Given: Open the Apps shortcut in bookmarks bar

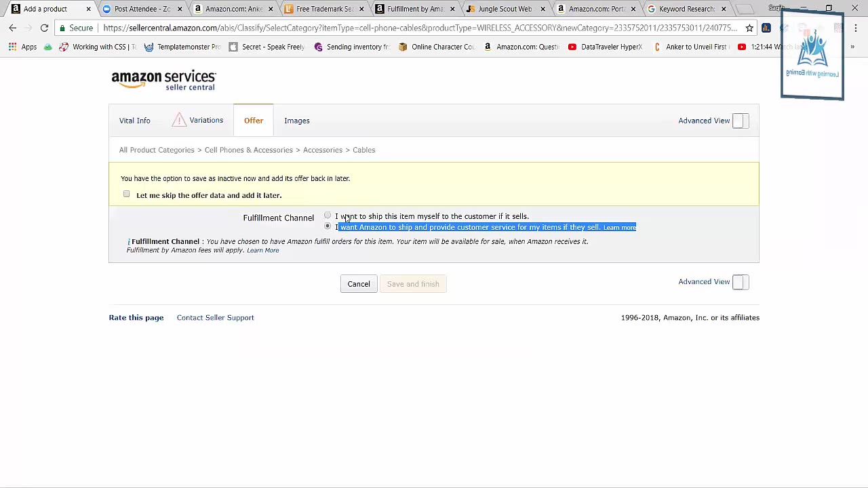Looking at the screenshot, I should 22,47.
